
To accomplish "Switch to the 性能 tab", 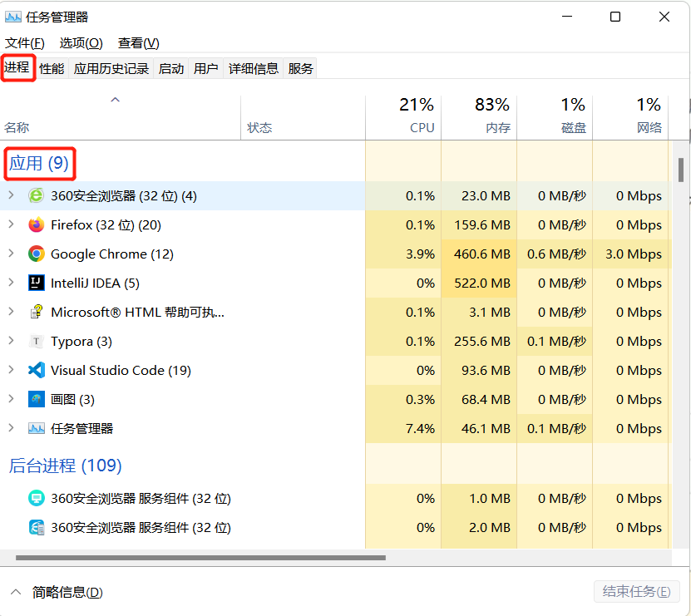I will coord(52,69).
